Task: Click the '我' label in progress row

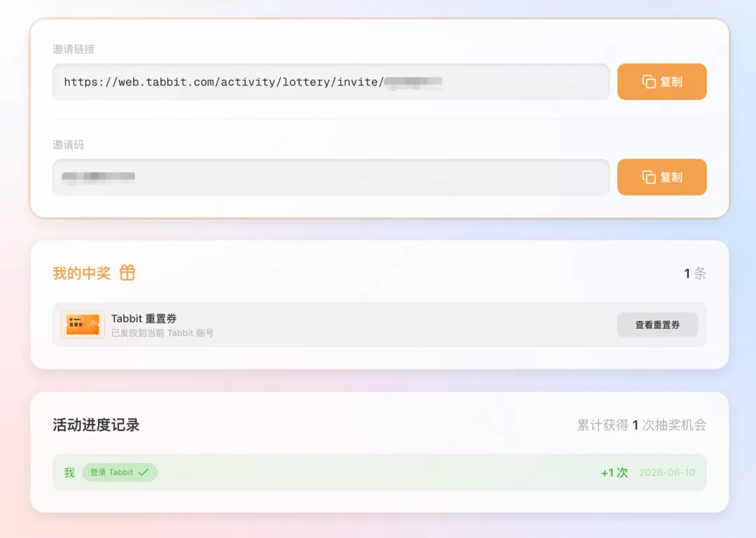Action: (x=69, y=472)
